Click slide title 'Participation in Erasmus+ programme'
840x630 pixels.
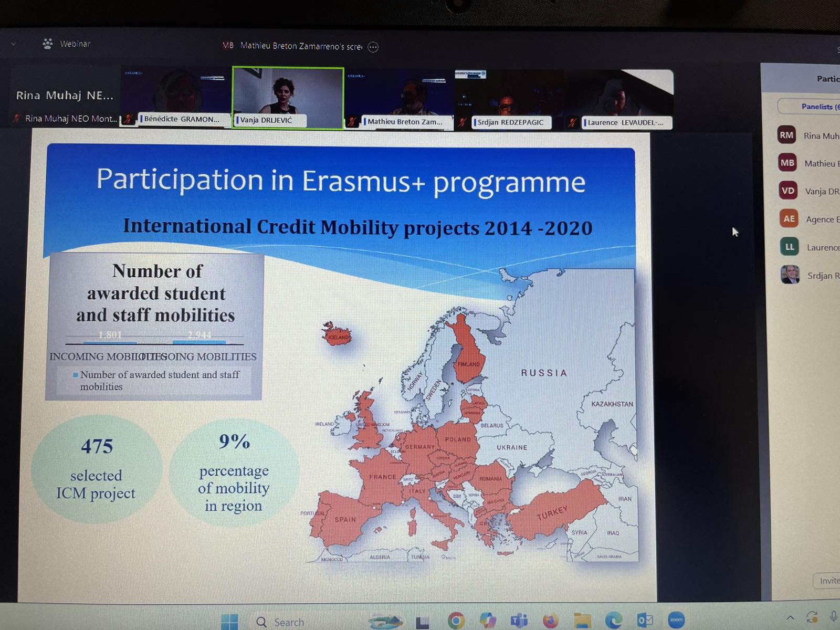tap(341, 181)
